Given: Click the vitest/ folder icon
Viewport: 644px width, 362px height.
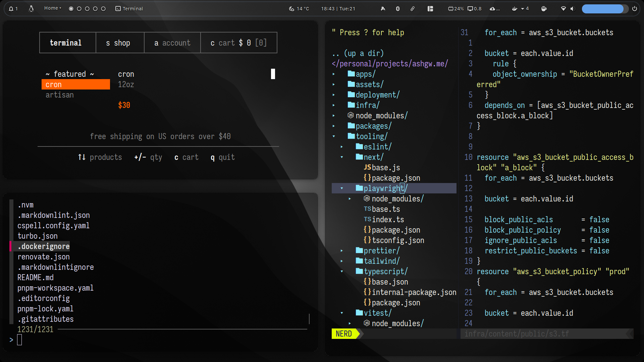Looking at the screenshot, I should pyautogui.click(x=359, y=313).
